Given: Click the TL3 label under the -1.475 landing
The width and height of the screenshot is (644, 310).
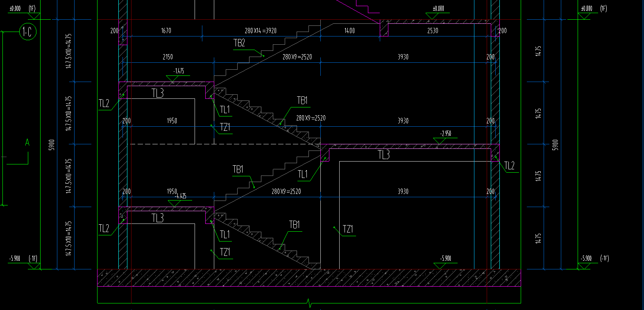Looking at the screenshot, I should click(158, 93).
